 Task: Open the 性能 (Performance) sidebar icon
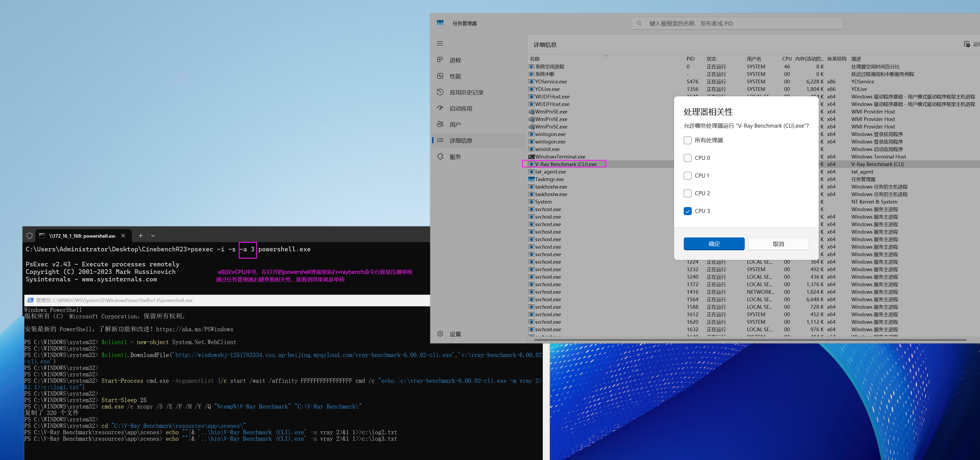click(x=440, y=76)
